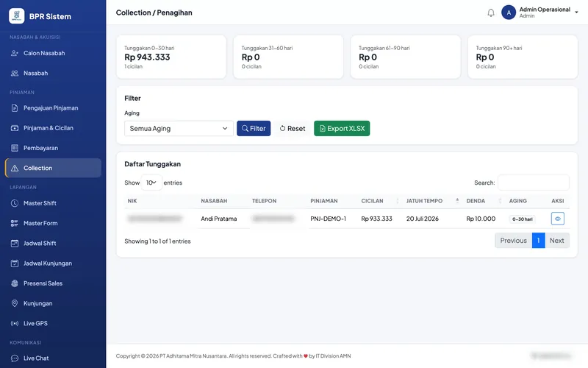The height and width of the screenshot is (368, 588).
Task: Click the Pinjaman & Cicilan money icon
Action: [x=15, y=128]
